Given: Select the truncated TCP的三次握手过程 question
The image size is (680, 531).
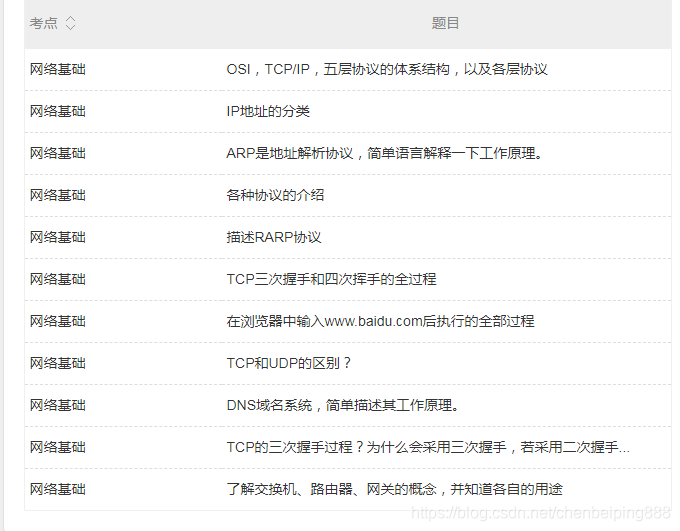Looking at the screenshot, I should (x=428, y=447).
